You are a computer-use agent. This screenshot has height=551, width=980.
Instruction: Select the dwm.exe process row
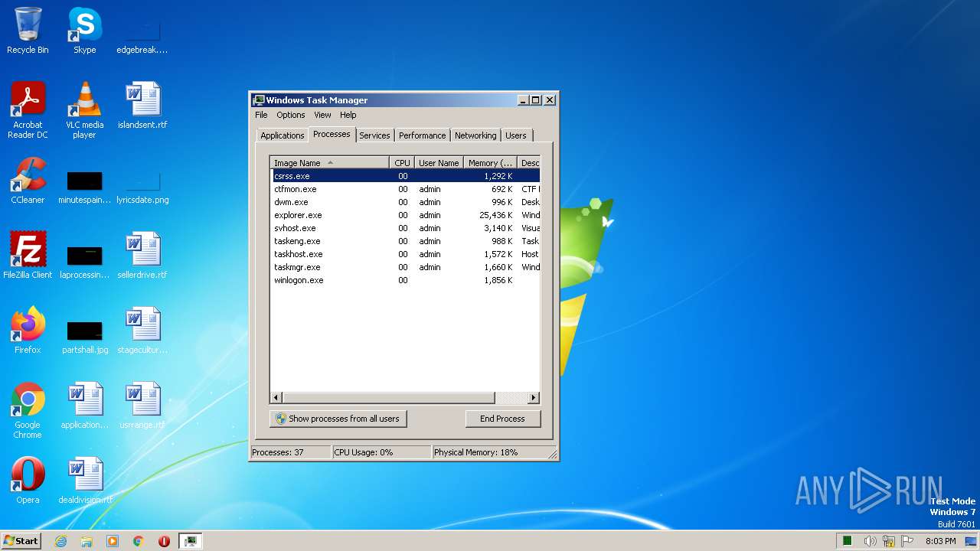tap(405, 202)
